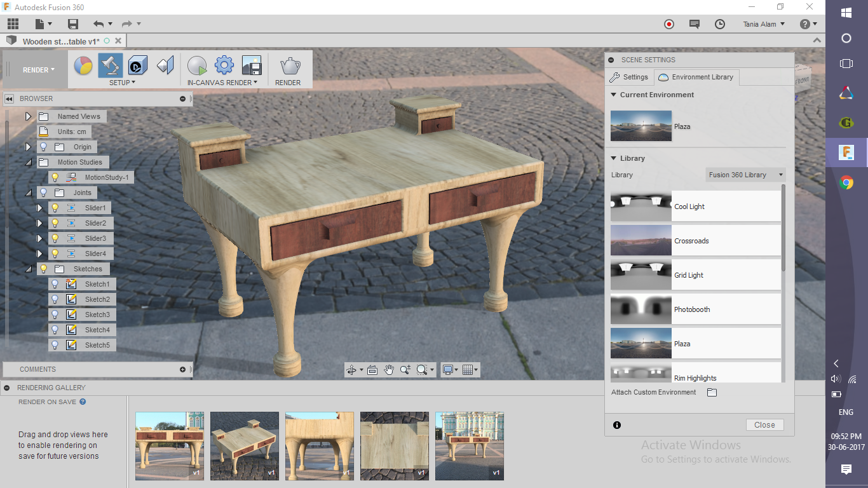868x488 pixels.
Task: Open the job status clock icon
Action: [x=720, y=24]
